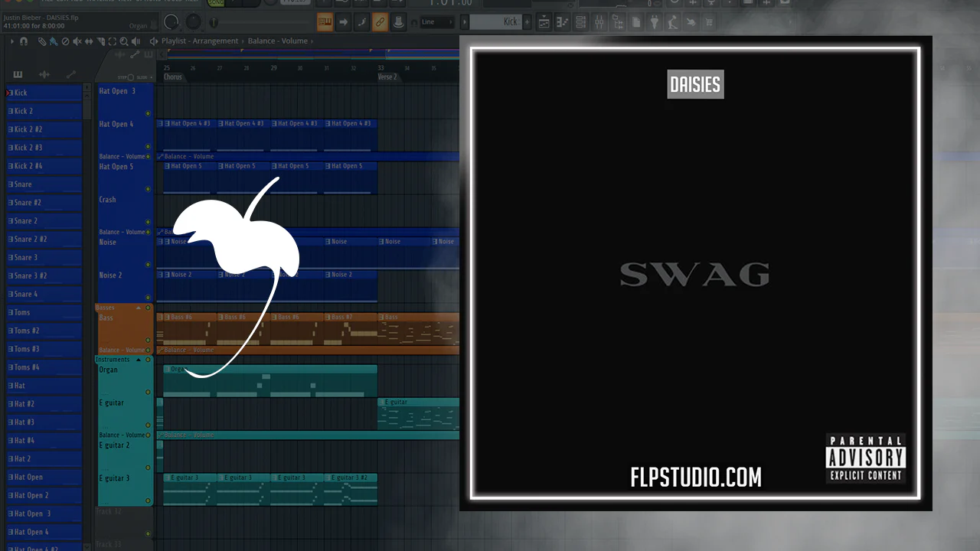The width and height of the screenshot is (980, 551).
Task: Click the arrow left of Kick pattern selector
Action: click(464, 22)
